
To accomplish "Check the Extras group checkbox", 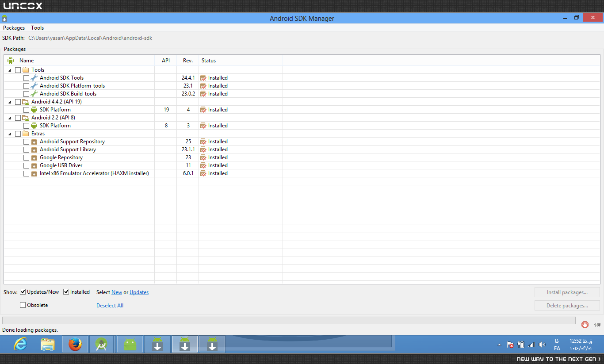I will click(x=18, y=134).
